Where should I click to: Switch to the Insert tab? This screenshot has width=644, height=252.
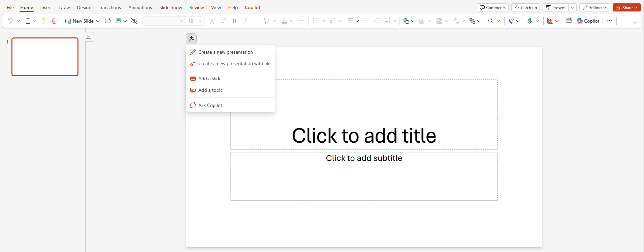[x=46, y=7]
